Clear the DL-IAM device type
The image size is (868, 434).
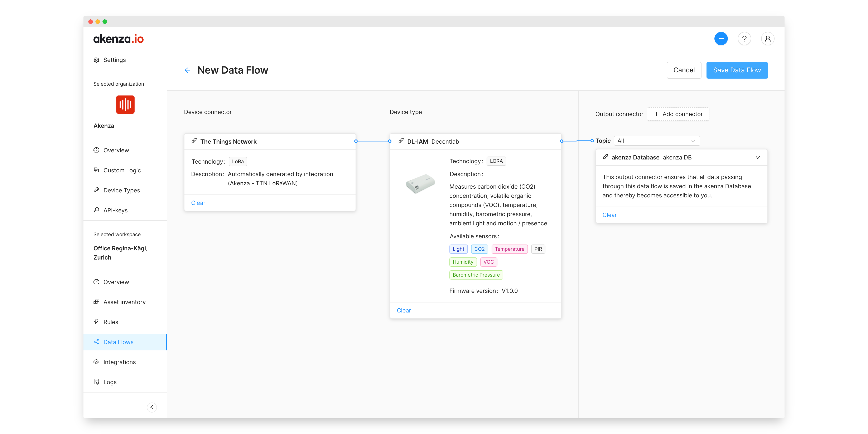(x=404, y=310)
